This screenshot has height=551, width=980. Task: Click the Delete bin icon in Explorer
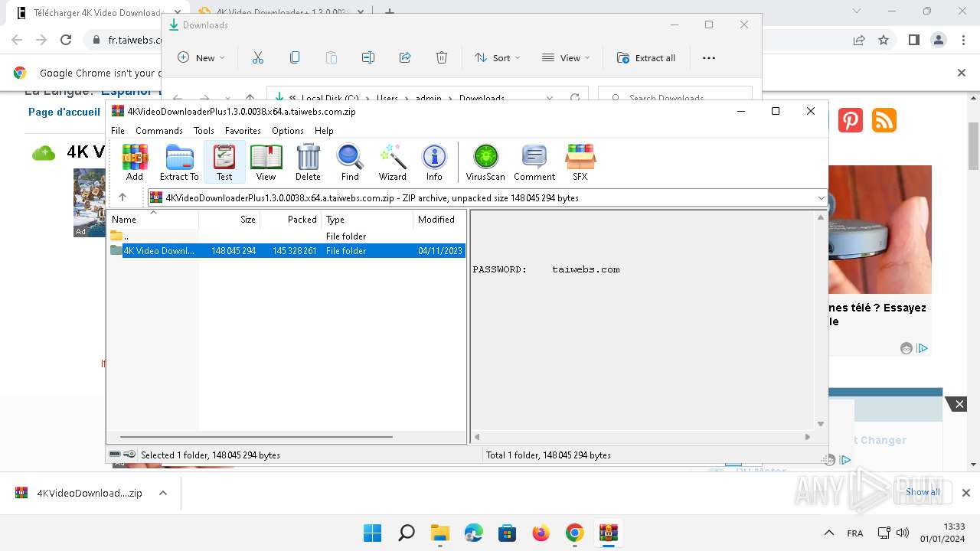coord(442,57)
